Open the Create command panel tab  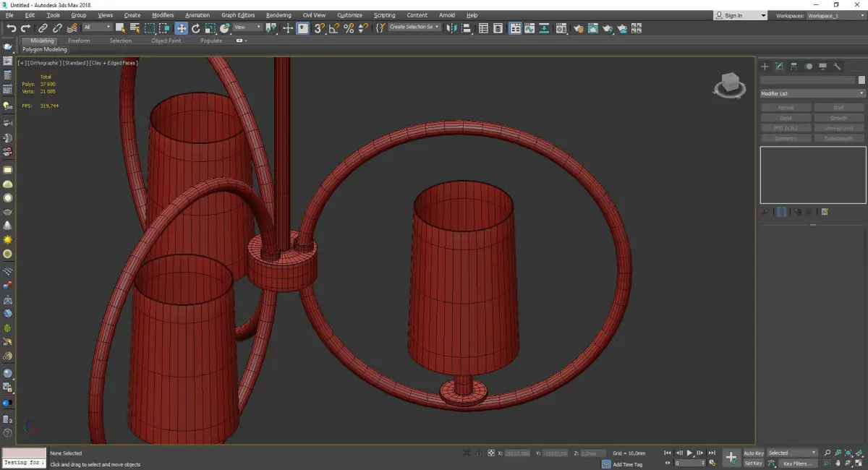(x=765, y=67)
